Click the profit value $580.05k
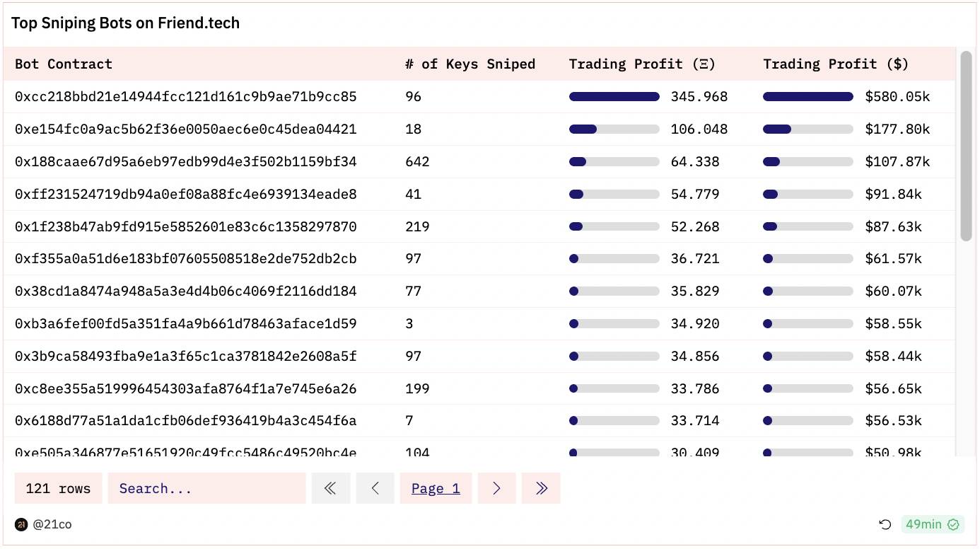980x549 pixels. coord(897,96)
